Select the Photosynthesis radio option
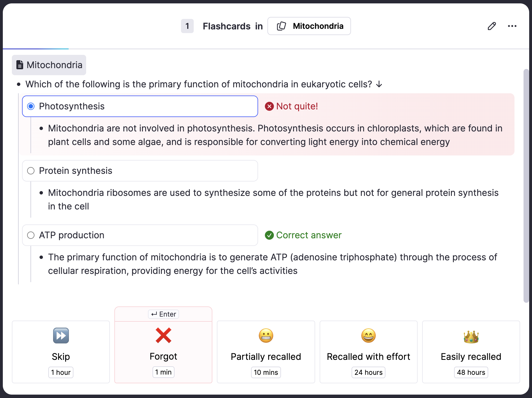This screenshot has width=532, height=398. click(x=31, y=106)
